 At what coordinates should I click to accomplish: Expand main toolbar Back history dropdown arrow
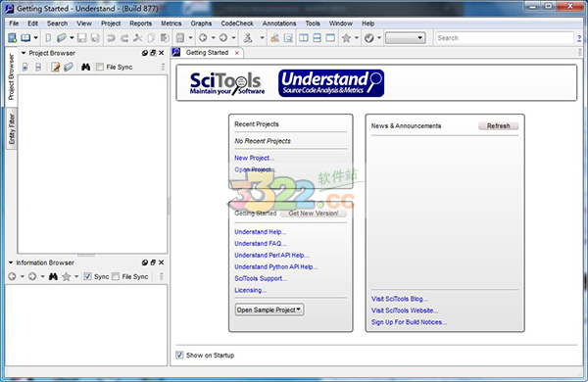[213, 38]
